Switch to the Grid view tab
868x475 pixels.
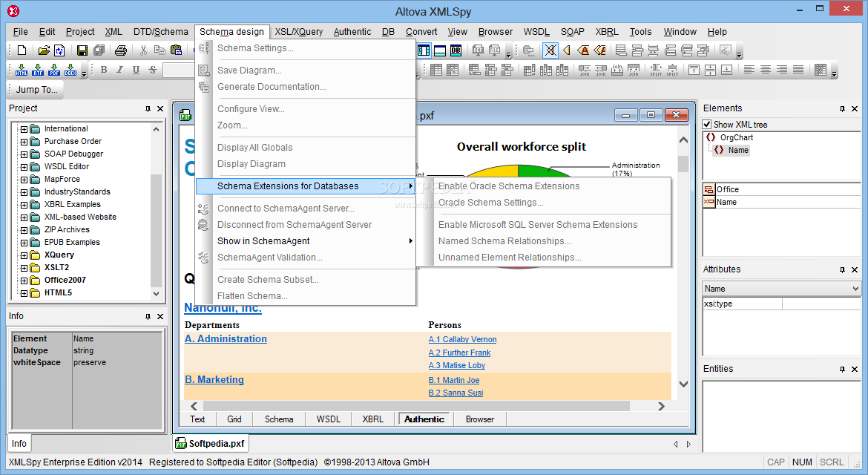point(234,419)
